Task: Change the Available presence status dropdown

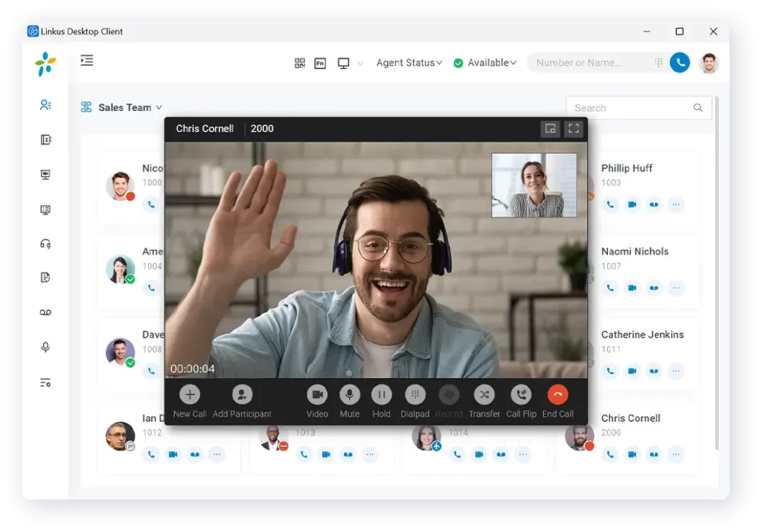Action: [485, 63]
